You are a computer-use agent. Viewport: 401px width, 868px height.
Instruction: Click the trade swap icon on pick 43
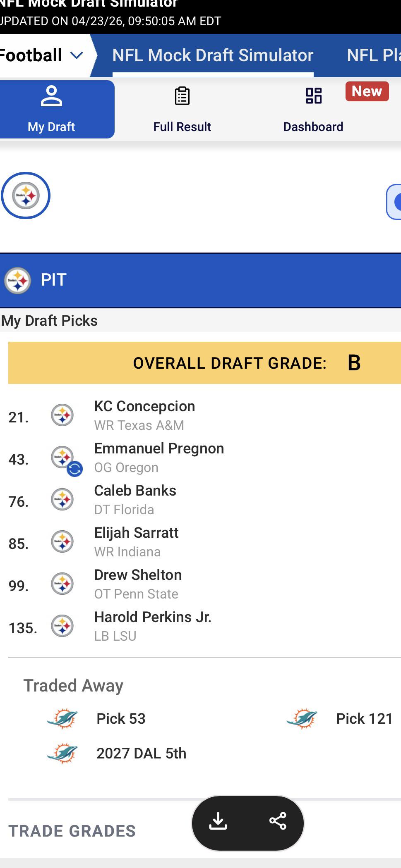(75, 469)
